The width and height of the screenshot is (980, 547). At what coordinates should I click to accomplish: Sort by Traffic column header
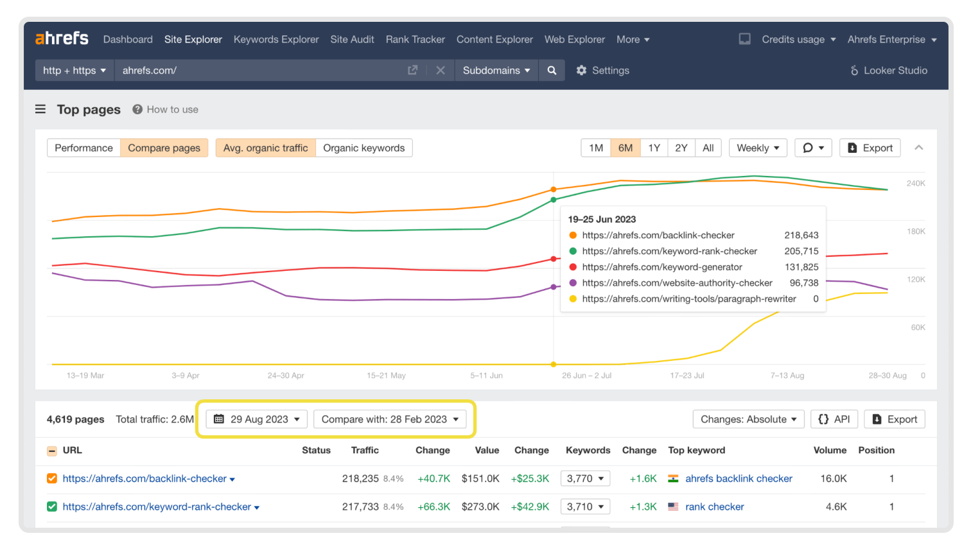(365, 450)
